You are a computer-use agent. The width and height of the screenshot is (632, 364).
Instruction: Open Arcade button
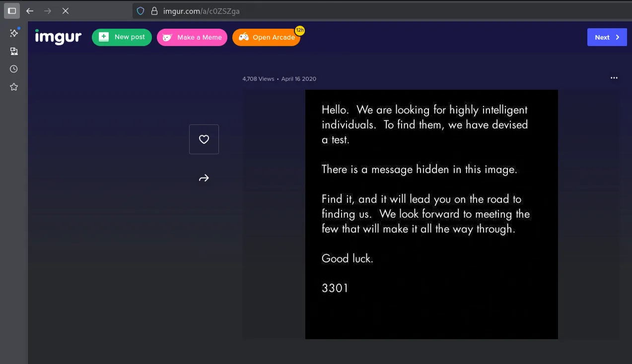[267, 37]
